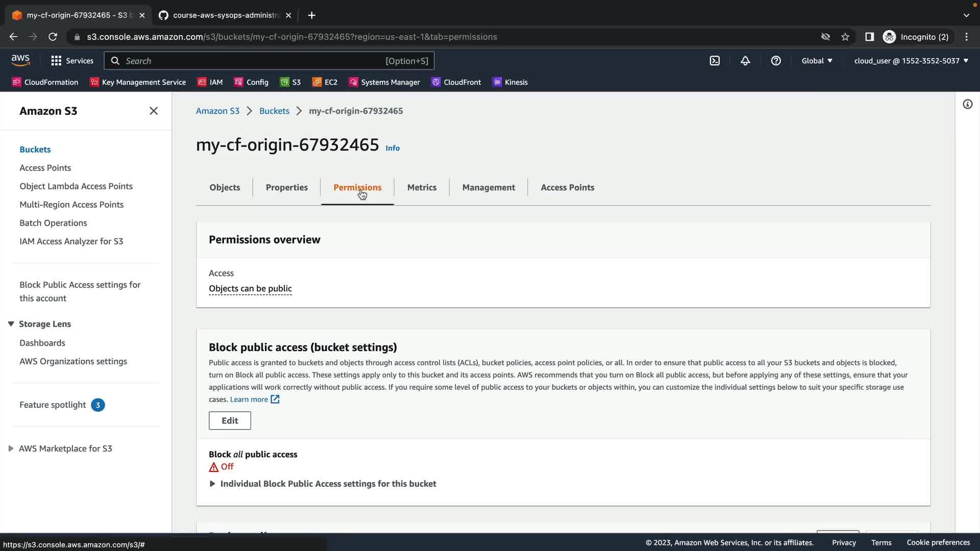Click the AWS logo home icon

tap(20, 60)
